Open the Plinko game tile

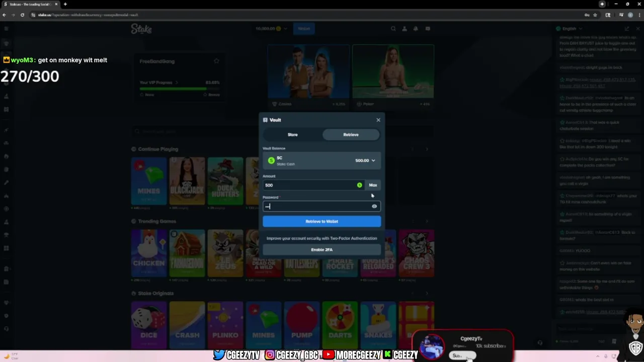225,325
